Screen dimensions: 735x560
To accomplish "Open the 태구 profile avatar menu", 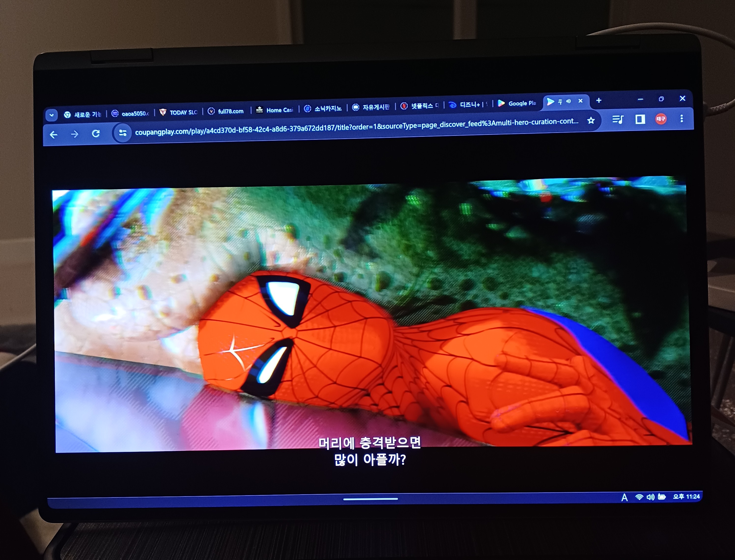I will coord(661,119).
